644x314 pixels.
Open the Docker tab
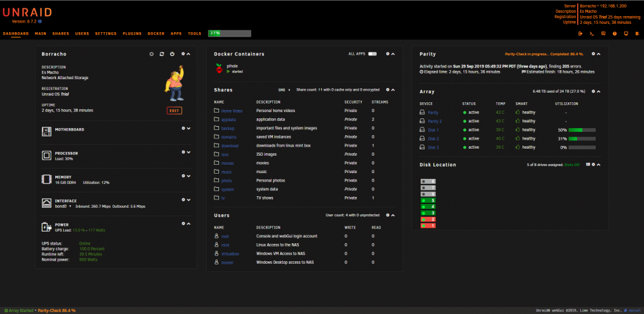point(156,33)
